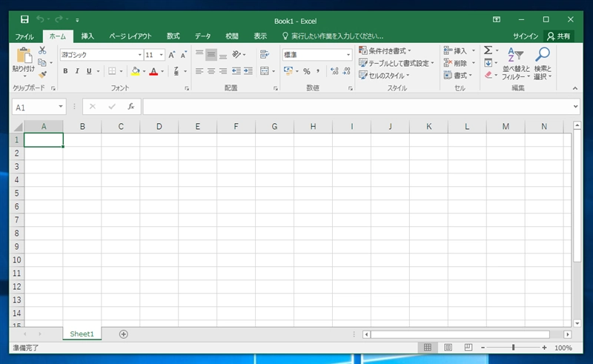Image resolution: width=593 pixels, height=364 pixels.
Task: Apply yellow fill color bucket
Action: click(136, 70)
